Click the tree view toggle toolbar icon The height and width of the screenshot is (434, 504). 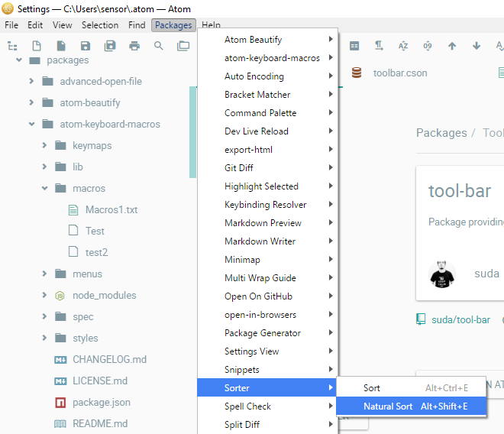[12, 46]
